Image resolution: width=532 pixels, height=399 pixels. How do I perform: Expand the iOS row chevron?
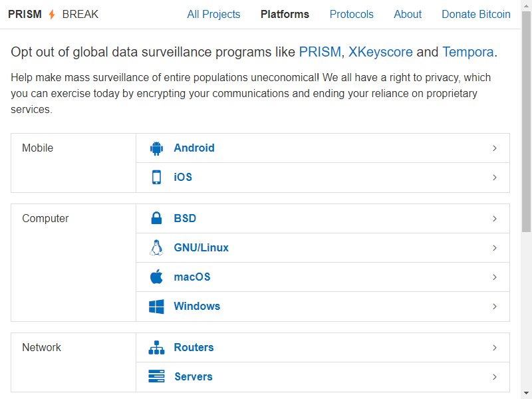[495, 178]
